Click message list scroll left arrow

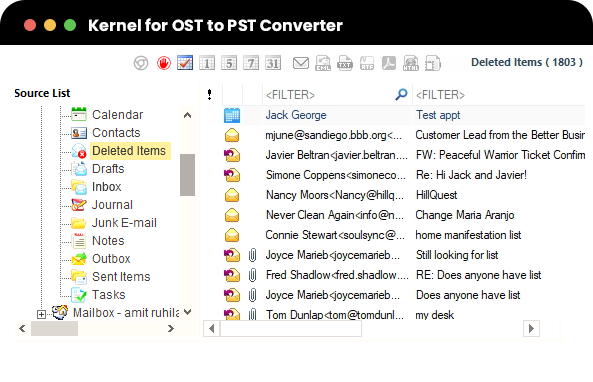(211, 329)
